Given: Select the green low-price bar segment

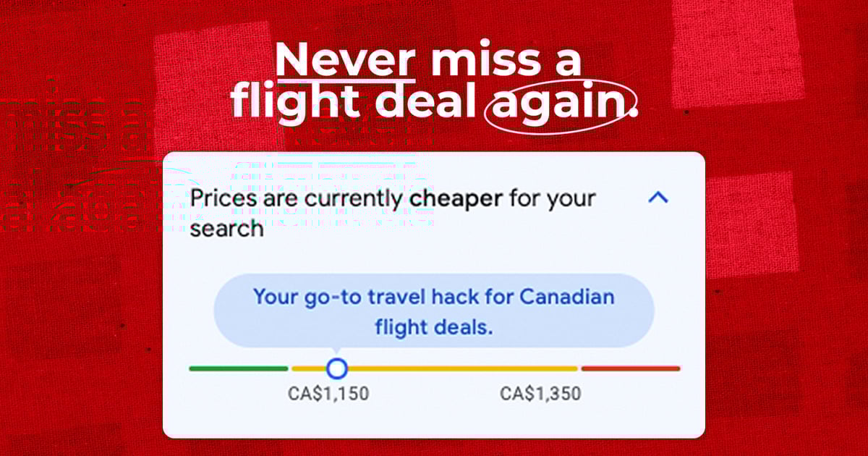Looking at the screenshot, I should tap(238, 368).
